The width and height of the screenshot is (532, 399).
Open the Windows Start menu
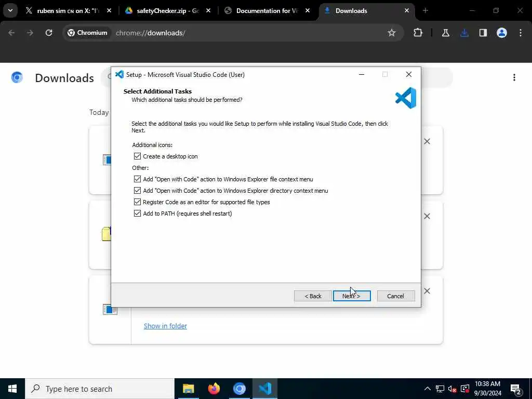click(x=12, y=389)
